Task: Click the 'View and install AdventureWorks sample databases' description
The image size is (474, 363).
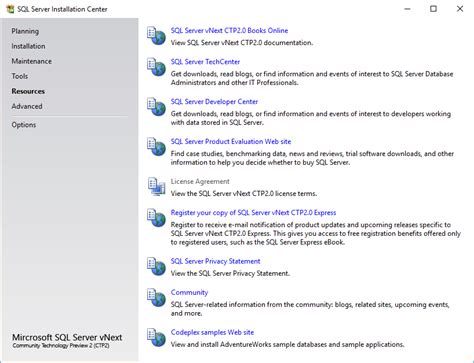Action: point(287,344)
